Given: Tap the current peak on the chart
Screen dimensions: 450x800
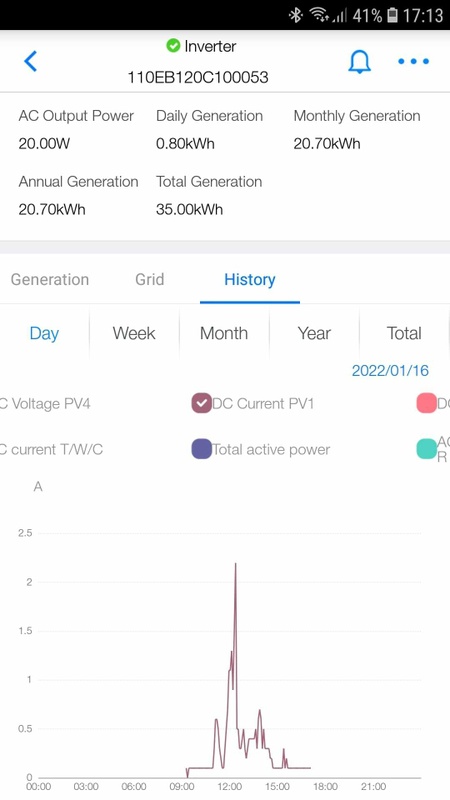Looking at the screenshot, I should [235, 564].
